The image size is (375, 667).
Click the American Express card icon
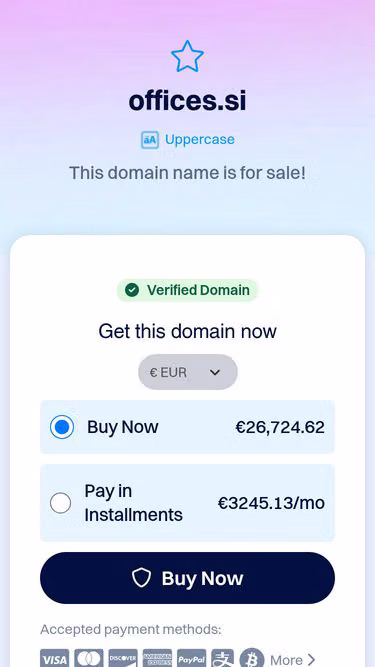157,658
